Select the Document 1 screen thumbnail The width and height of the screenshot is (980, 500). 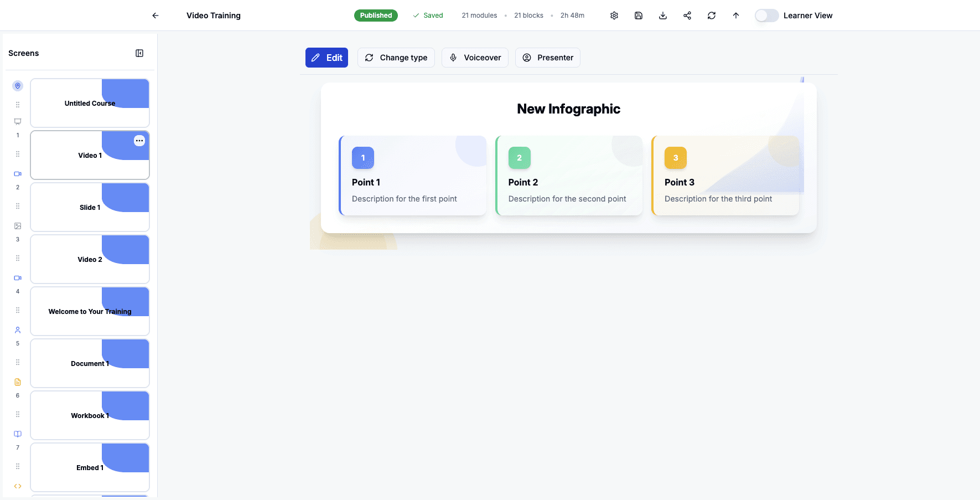(x=90, y=363)
